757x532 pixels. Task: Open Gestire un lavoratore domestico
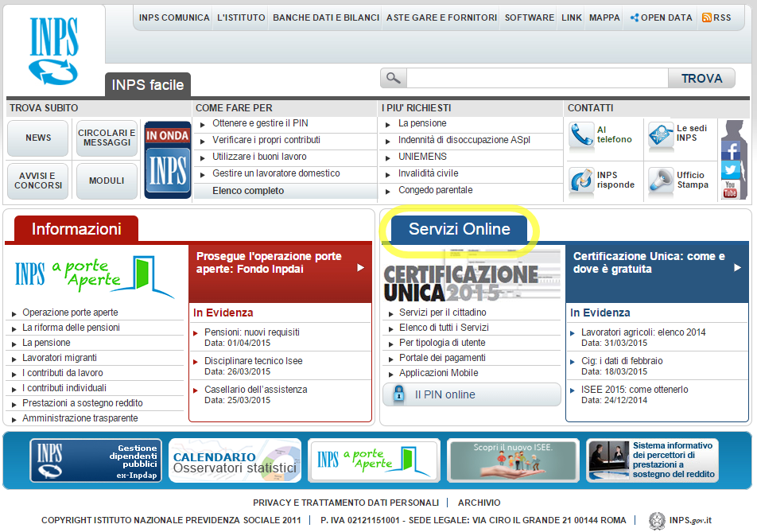click(276, 173)
